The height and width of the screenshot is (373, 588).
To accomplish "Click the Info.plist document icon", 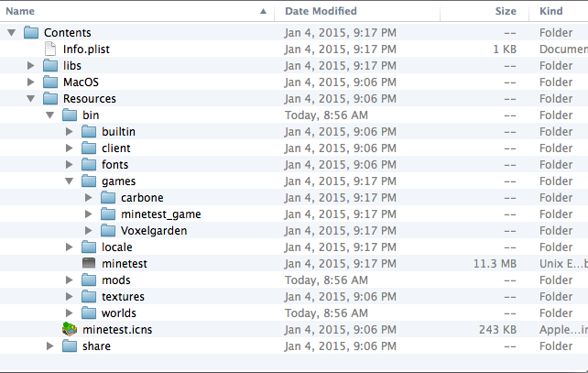I will (50, 49).
